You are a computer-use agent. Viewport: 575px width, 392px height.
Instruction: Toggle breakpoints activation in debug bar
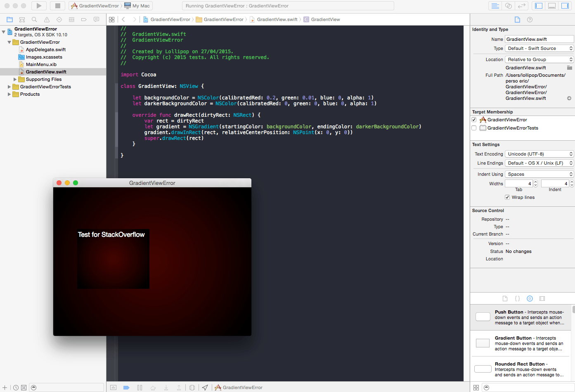click(126, 387)
